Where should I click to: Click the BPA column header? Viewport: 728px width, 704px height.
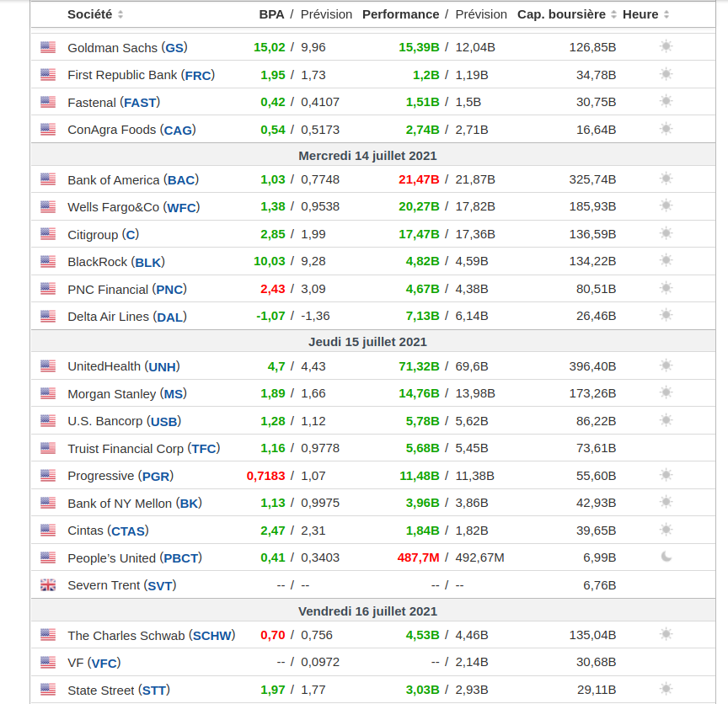pyautogui.click(x=271, y=14)
